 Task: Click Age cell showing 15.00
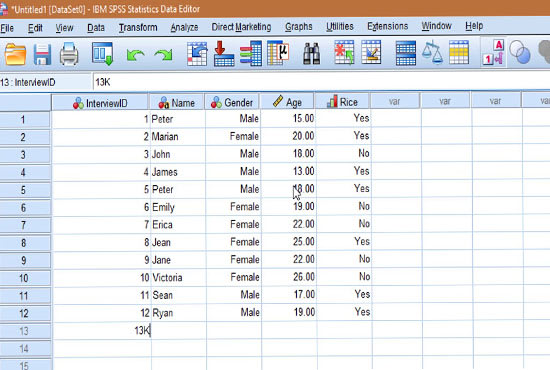pos(288,118)
